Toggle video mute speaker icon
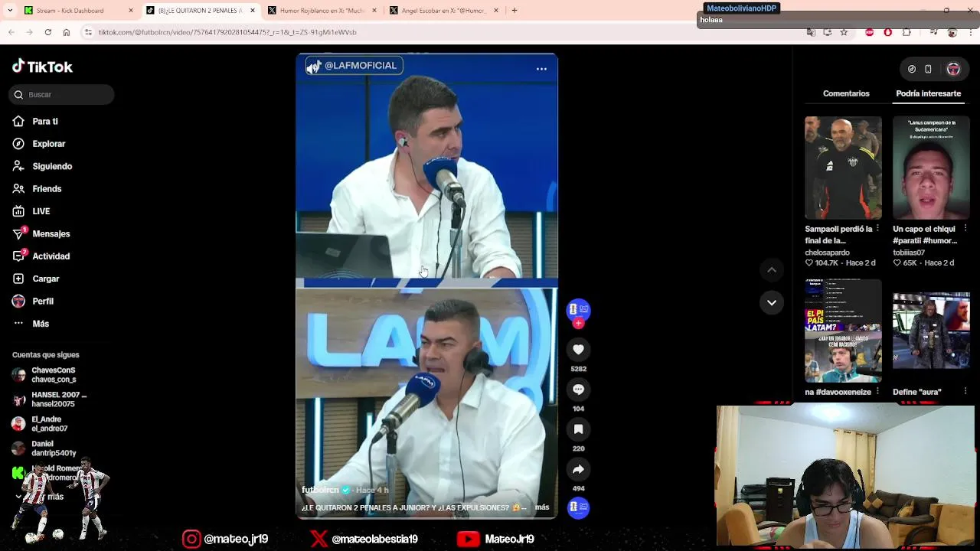Image resolution: width=980 pixels, height=551 pixels. [x=313, y=67]
